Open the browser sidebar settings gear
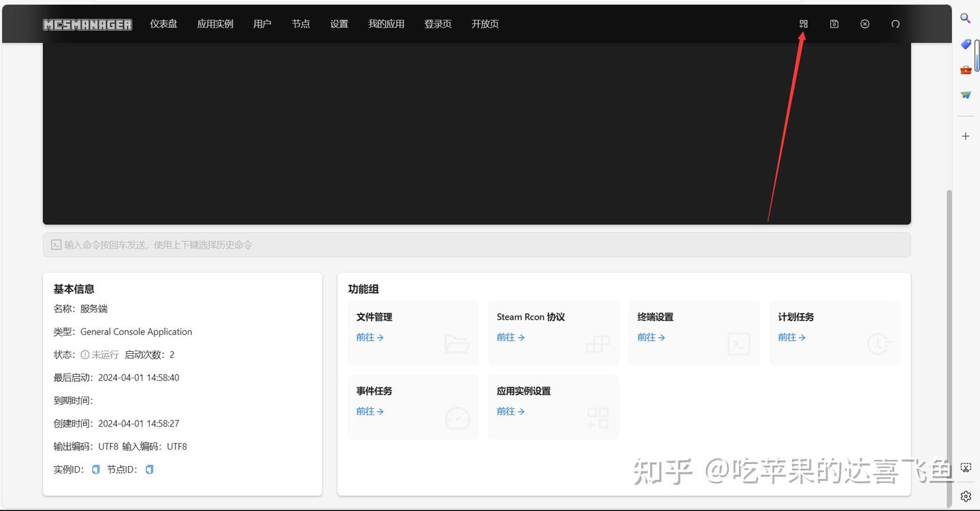 click(x=966, y=496)
